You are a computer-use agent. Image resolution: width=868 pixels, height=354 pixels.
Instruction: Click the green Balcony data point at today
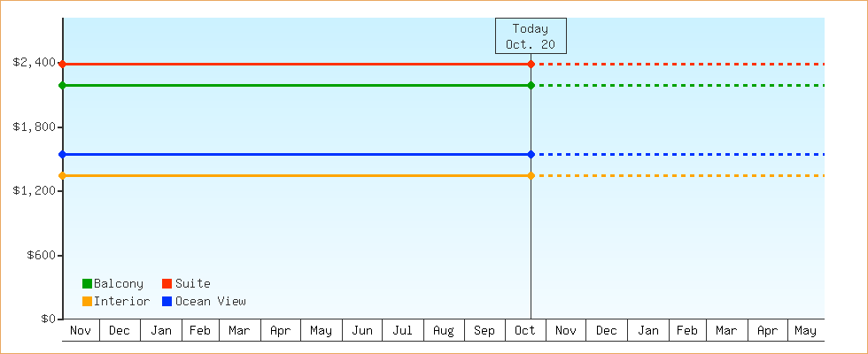[x=531, y=85]
